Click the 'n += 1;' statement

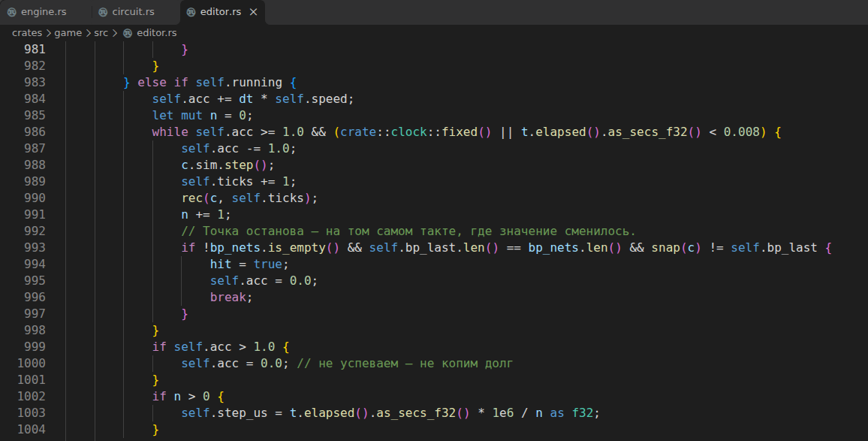(206, 214)
